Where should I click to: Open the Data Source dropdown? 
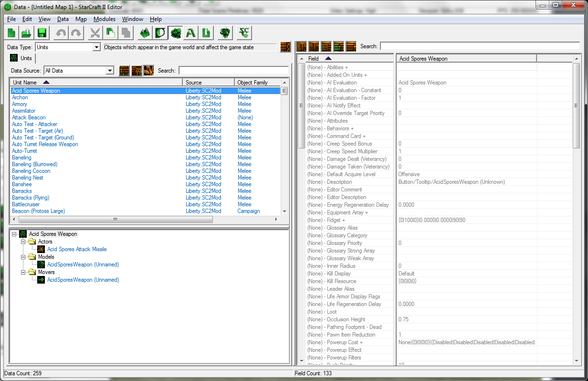click(110, 71)
